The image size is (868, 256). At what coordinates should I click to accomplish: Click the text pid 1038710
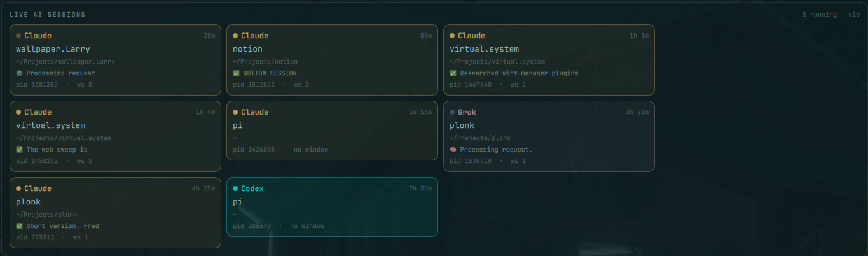(x=471, y=161)
